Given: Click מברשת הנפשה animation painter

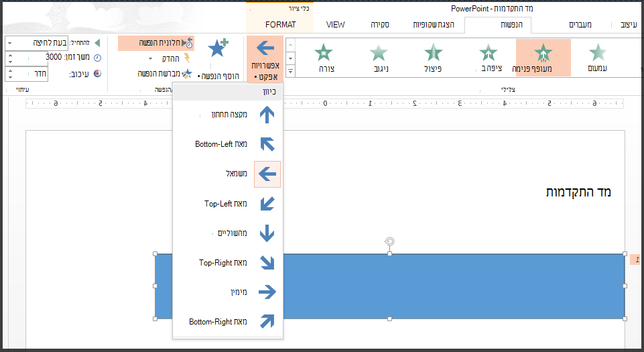Looking at the screenshot, I should (x=164, y=74).
